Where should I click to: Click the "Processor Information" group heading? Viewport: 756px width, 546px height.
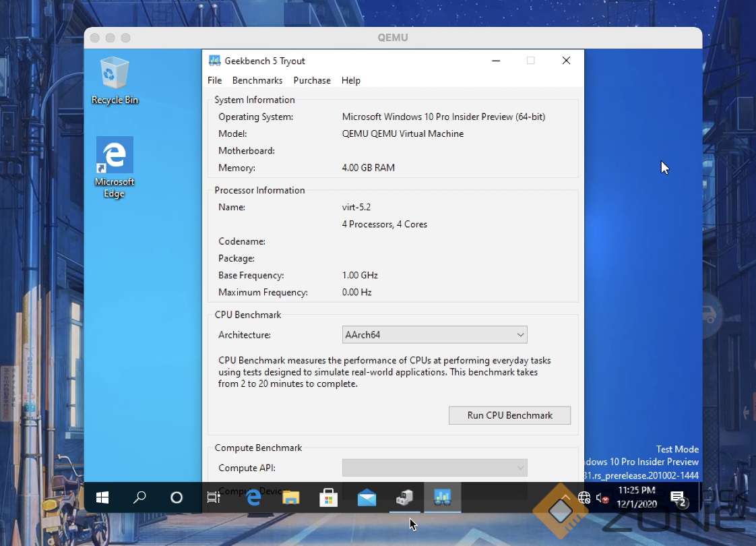point(260,190)
